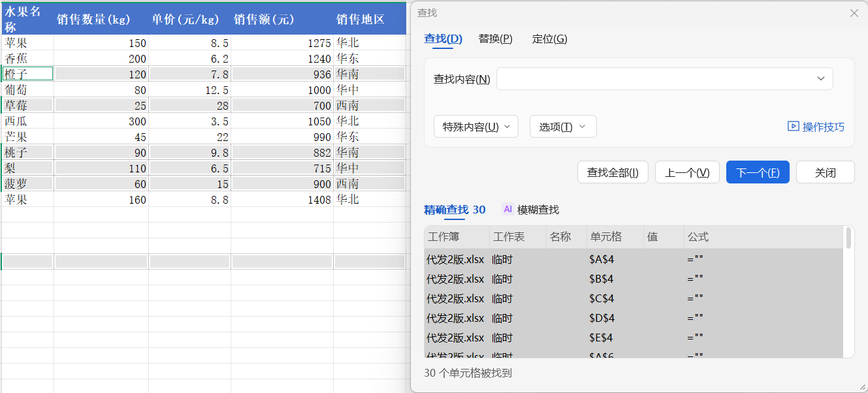
Task: Select the 草莓 cell
Action: (27, 105)
